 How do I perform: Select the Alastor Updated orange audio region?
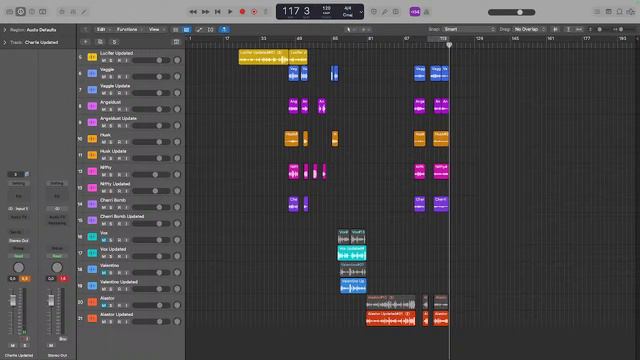[391, 318]
